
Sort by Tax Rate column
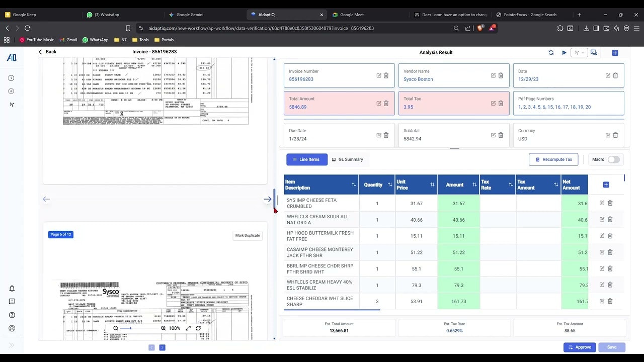coord(511,185)
